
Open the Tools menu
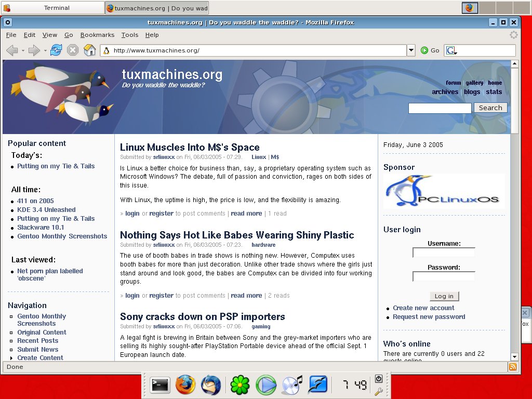(x=130, y=35)
